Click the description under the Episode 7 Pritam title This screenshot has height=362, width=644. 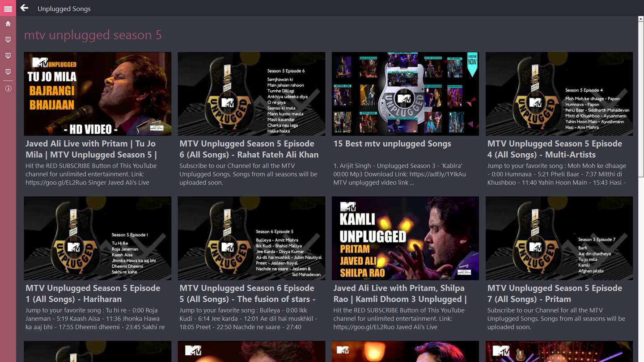(556, 319)
